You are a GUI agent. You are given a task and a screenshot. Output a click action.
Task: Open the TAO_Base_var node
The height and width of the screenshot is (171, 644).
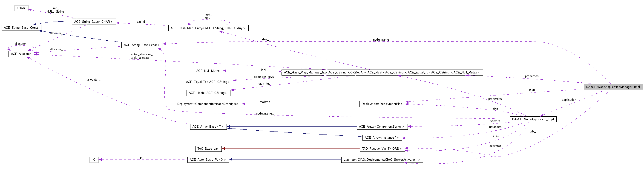(x=208, y=149)
